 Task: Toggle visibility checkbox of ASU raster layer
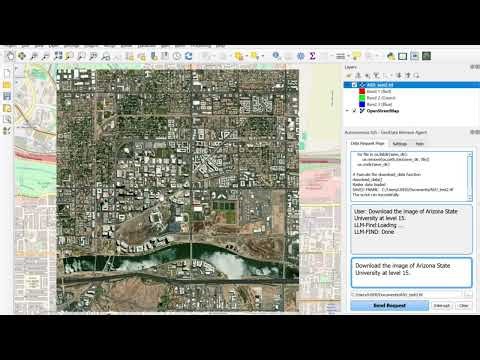coord(354,85)
